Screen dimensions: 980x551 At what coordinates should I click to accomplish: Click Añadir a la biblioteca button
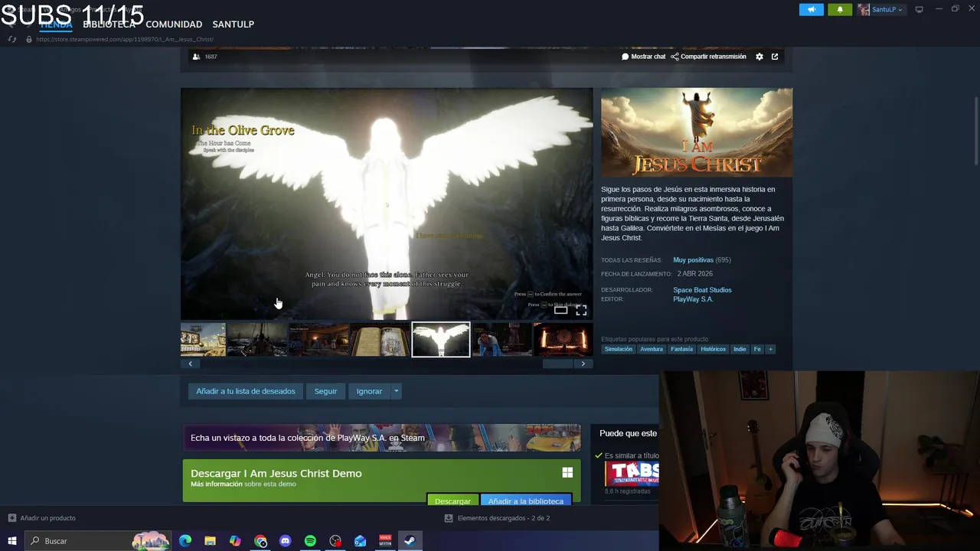coord(526,500)
